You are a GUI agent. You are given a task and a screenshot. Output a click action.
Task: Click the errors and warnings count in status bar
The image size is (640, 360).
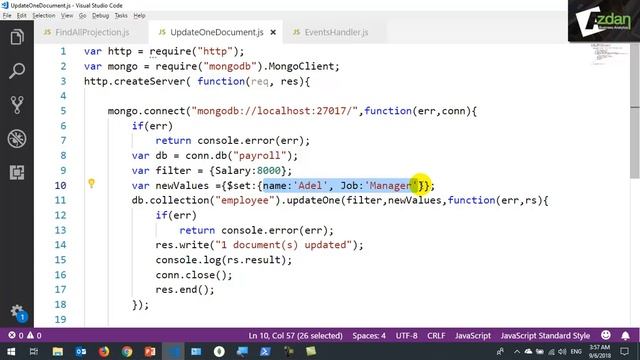[25, 336]
